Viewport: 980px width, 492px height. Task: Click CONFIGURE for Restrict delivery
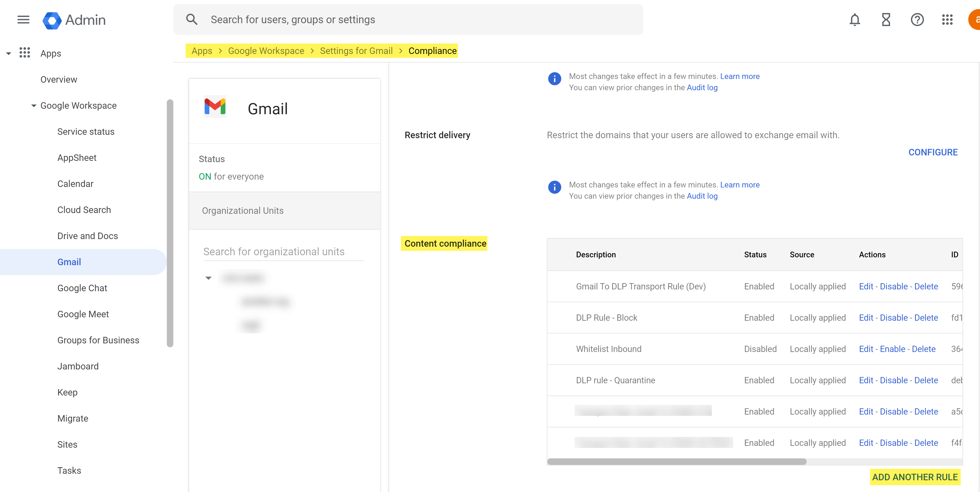click(x=933, y=152)
